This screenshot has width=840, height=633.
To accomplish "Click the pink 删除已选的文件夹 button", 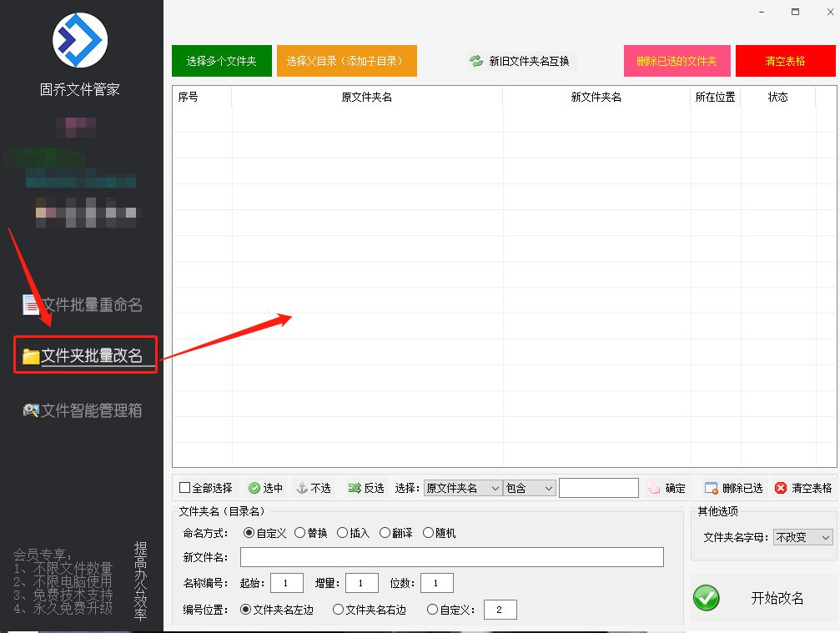I will click(x=677, y=61).
